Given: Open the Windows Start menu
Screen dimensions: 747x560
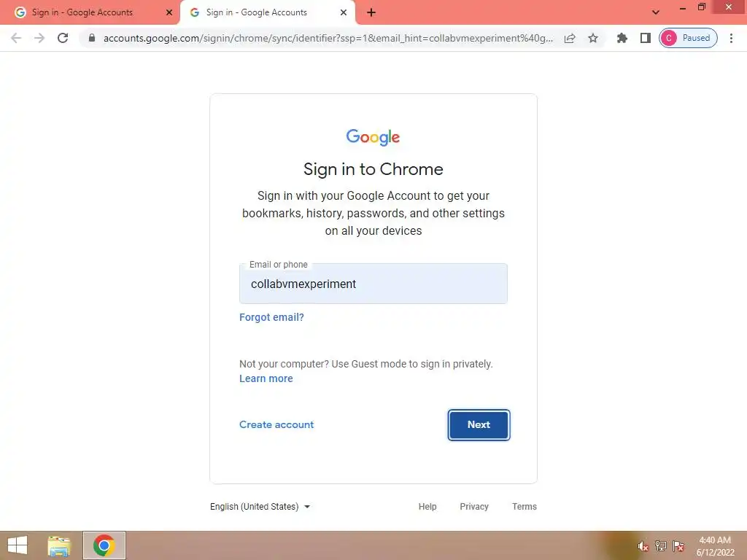Looking at the screenshot, I should (x=18, y=545).
